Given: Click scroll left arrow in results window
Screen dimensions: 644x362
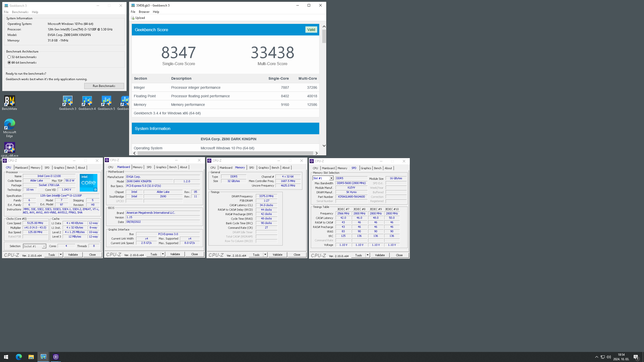Looking at the screenshot, I should click(135, 153).
